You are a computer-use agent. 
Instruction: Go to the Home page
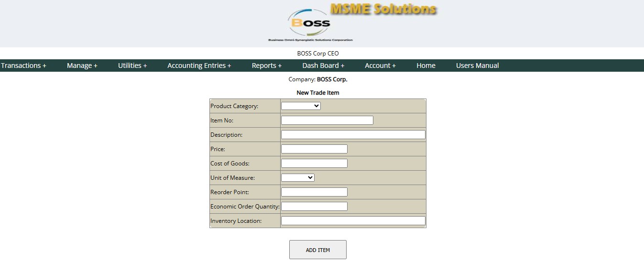[426, 66]
